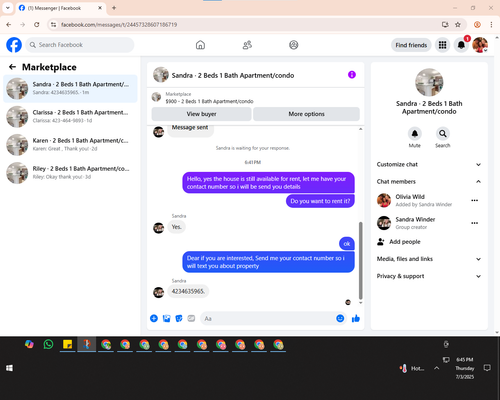Choose a sticker icon

click(179, 318)
